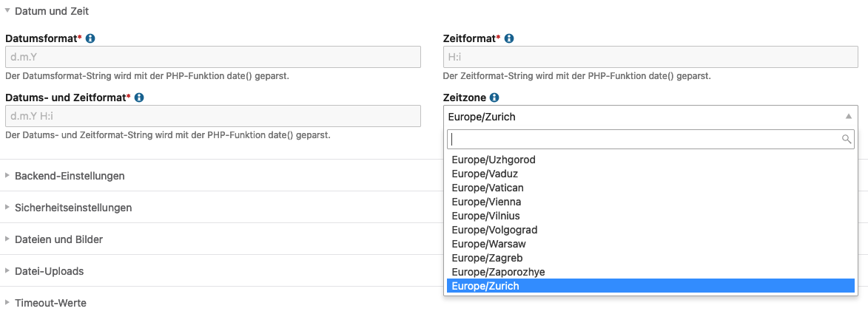
Task: Focus the timezone search text field
Action: coord(644,139)
